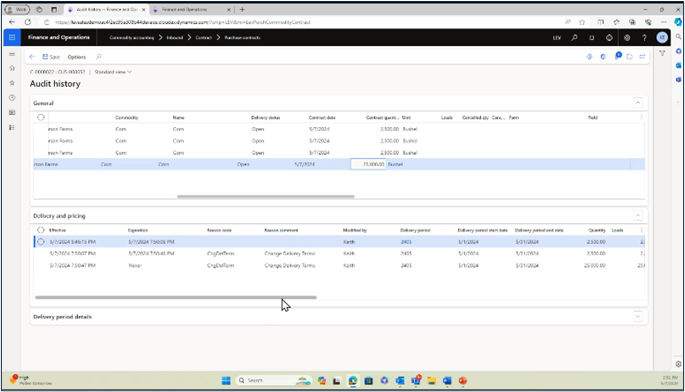Click the 25,000.00 contract quantity field

(368, 164)
